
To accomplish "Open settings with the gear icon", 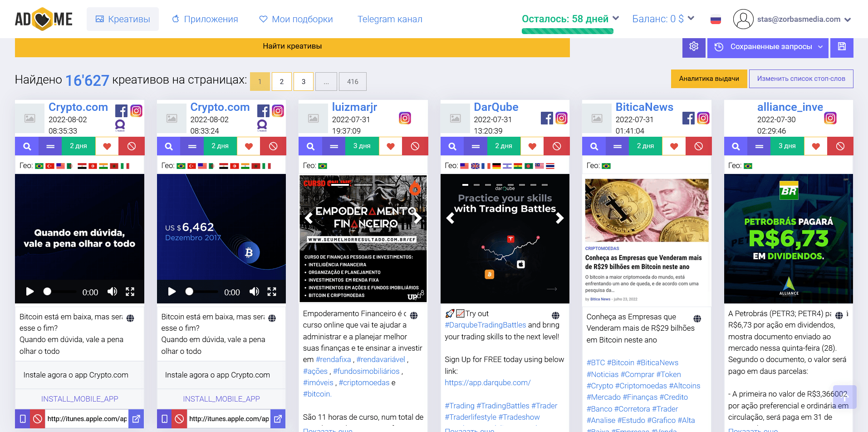I will coord(694,46).
